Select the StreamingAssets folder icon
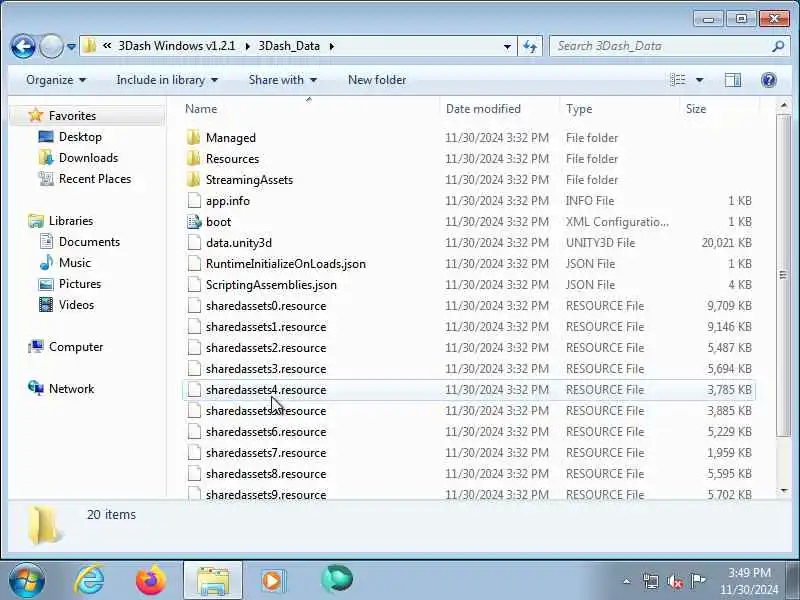This screenshot has width=800, height=600. tap(193, 180)
